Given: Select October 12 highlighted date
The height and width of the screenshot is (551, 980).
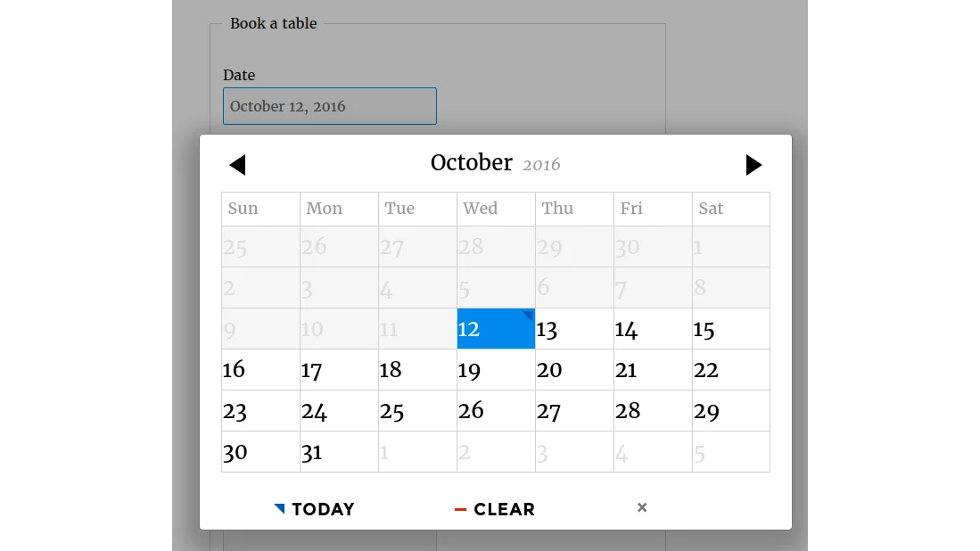Looking at the screenshot, I should [496, 329].
